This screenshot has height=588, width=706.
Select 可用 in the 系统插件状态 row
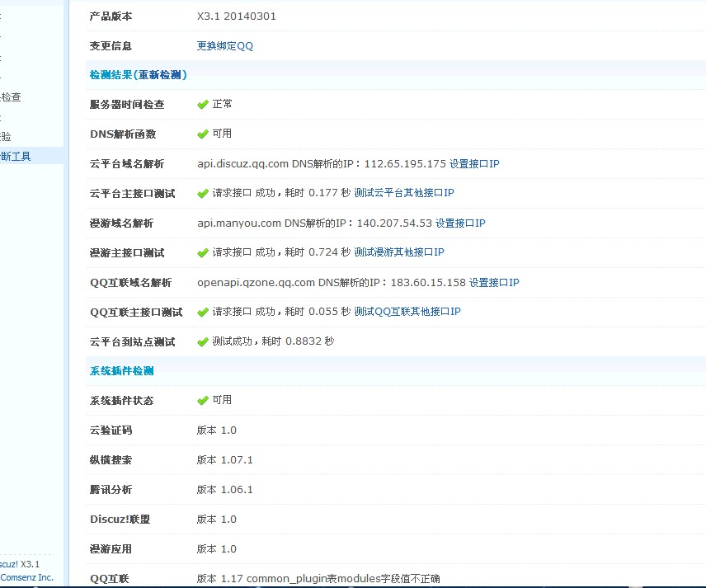coord(222,400)
